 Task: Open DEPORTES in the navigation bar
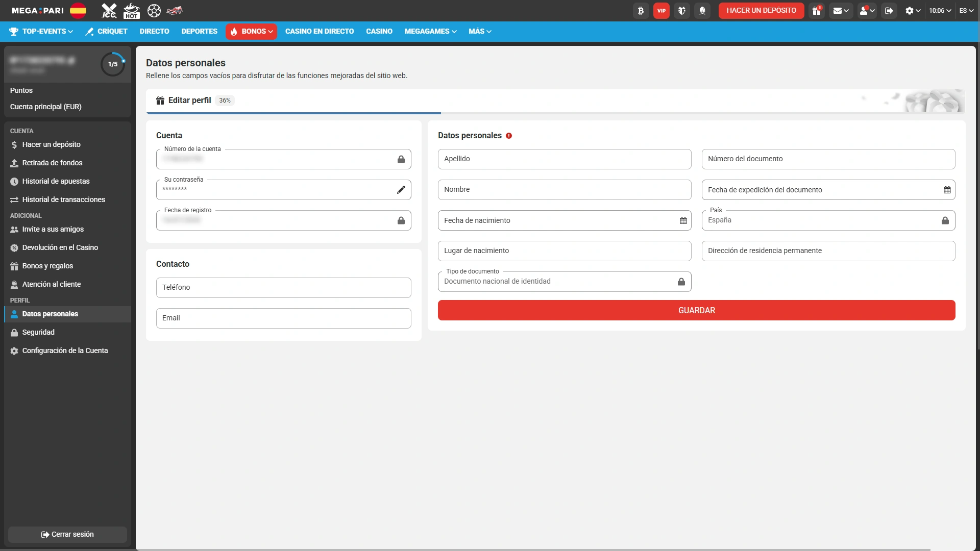(x=199, y=31)
